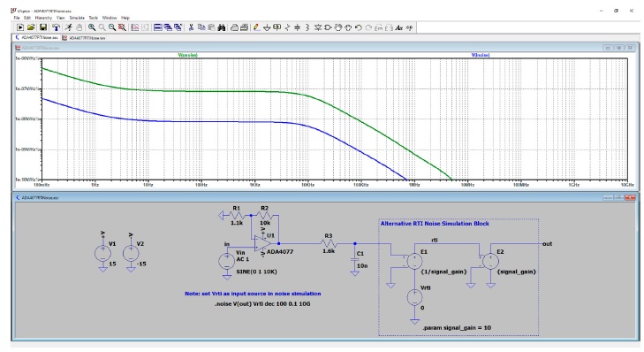Save the schematic with the floppy disk icon

tap(42, 27)
